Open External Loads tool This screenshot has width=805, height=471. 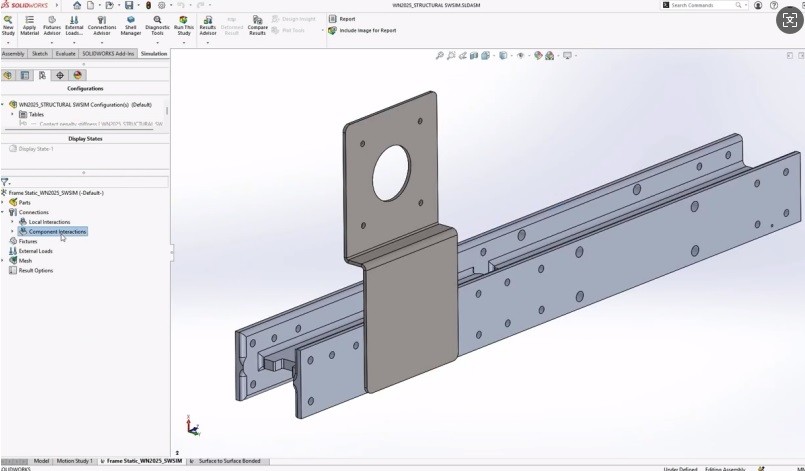[x=74, y=26]
